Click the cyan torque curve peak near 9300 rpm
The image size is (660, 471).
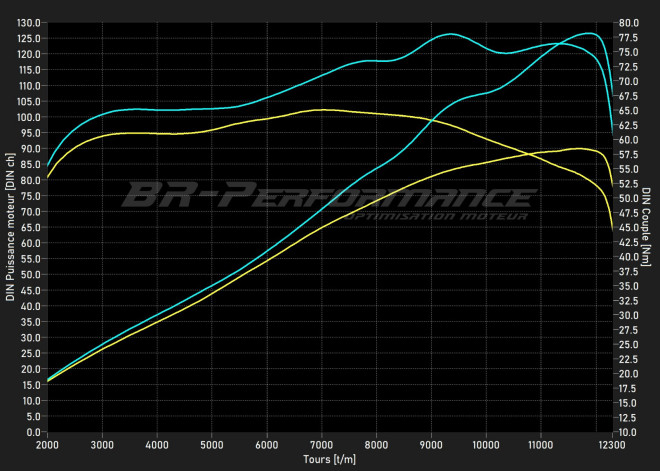coord(450,34)
